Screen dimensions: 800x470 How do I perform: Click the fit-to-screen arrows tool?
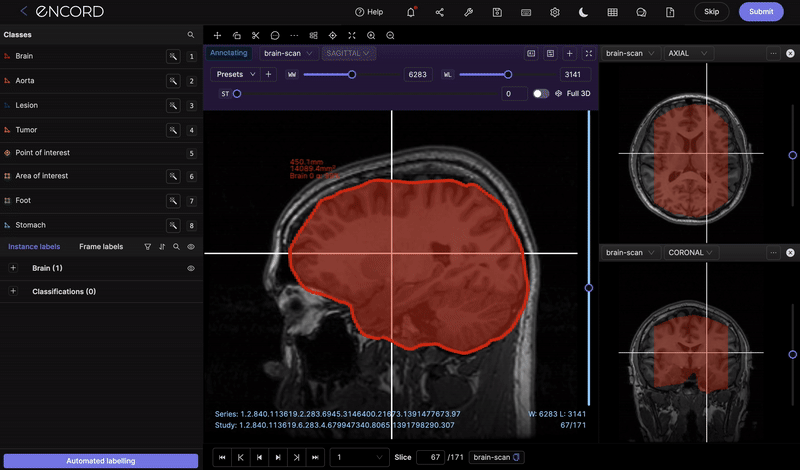click(x=352, y=35)
